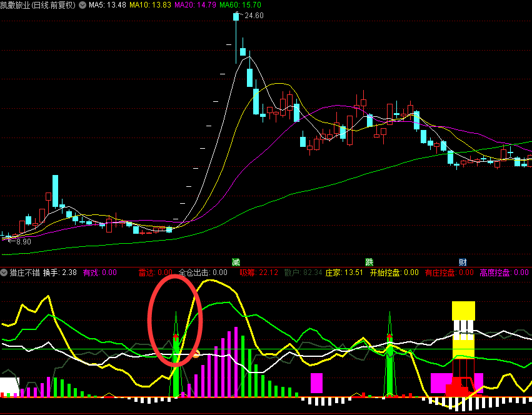Click the blue 财 marker icon
The image size is (532, 415).
463,262
